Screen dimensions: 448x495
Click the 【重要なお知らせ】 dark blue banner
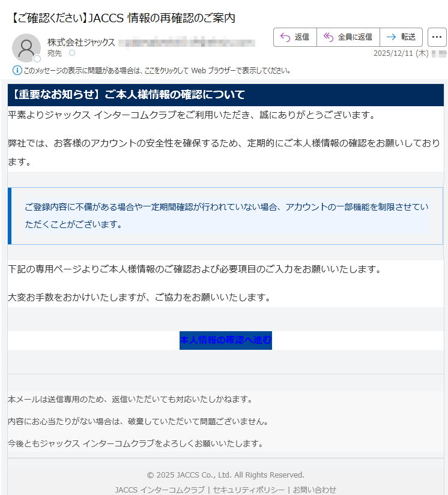click(x=225, y=95)
